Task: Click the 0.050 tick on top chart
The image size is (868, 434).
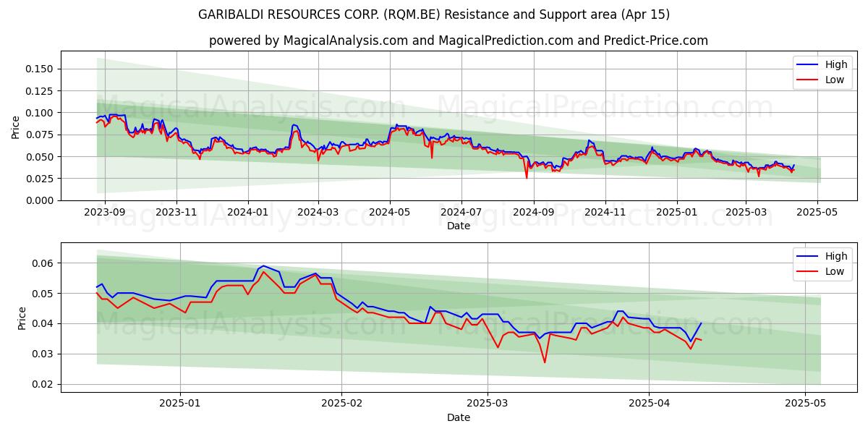Action: (41, 156)
